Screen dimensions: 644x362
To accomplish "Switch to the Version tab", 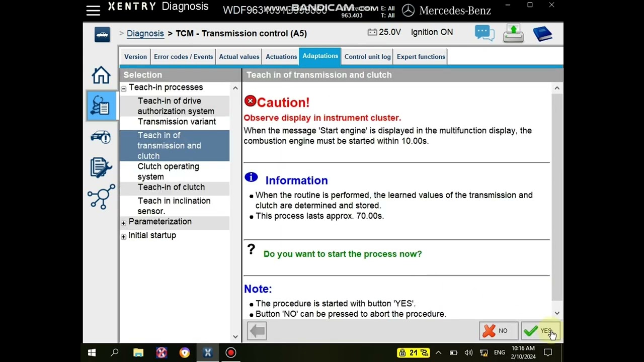I will point(135,57).
